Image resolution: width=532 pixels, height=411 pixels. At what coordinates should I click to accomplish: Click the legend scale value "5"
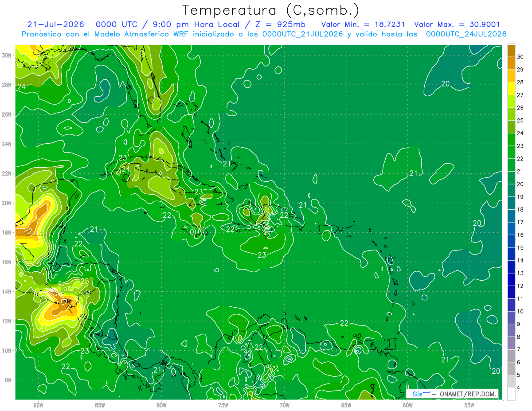pyautogui.click(x=519, y=375)
